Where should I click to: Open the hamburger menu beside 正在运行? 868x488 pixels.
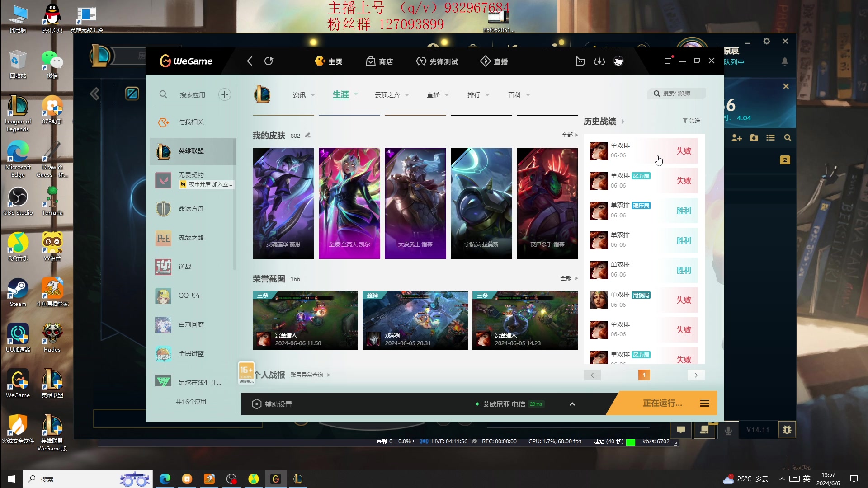pyautogui.click(x=704, y=403)
